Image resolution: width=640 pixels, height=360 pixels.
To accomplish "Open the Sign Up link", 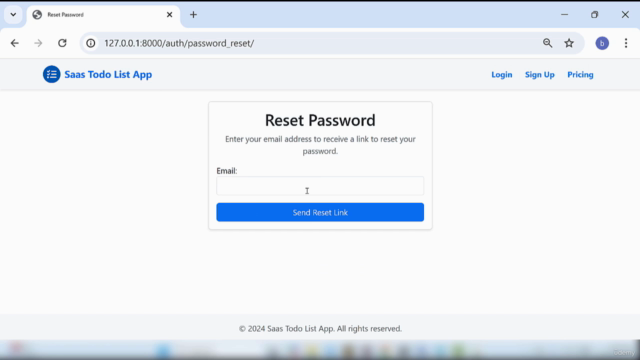I will pos(540,75).
